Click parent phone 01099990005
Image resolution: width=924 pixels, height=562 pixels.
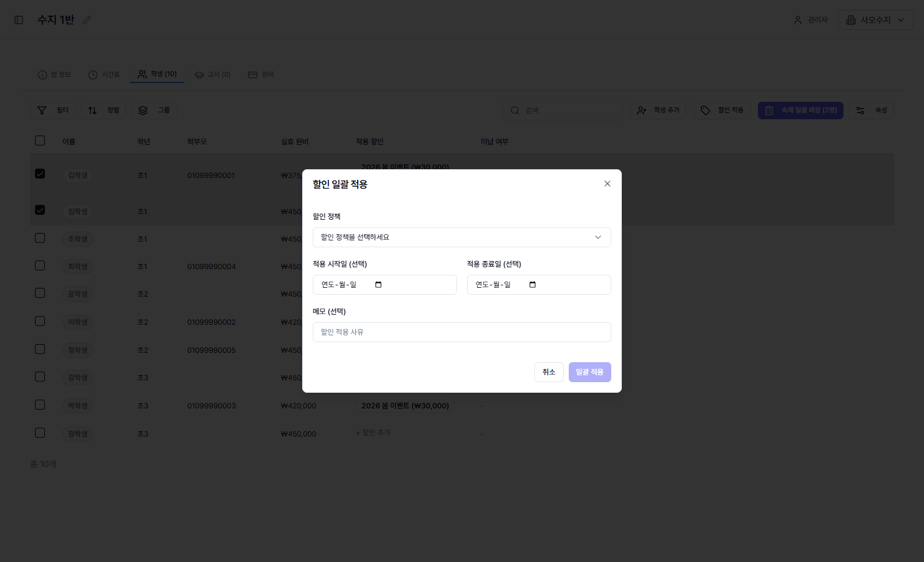[212, 350]
